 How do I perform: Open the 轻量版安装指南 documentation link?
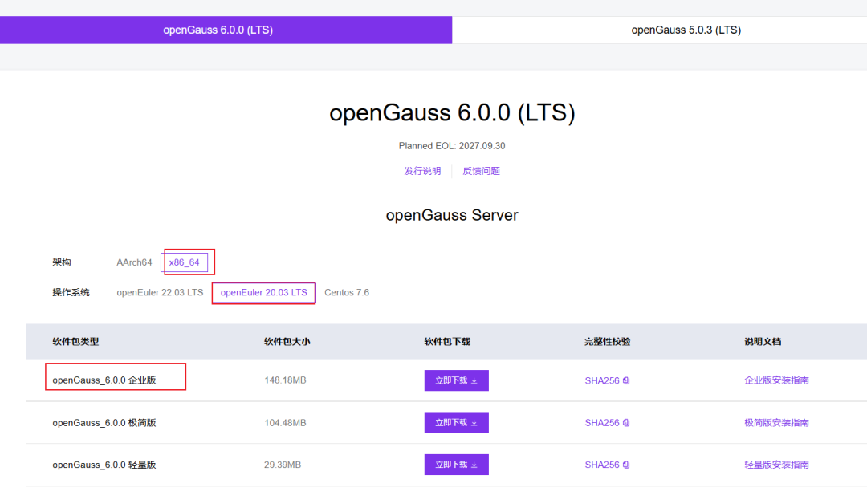[x=776, y=464]
